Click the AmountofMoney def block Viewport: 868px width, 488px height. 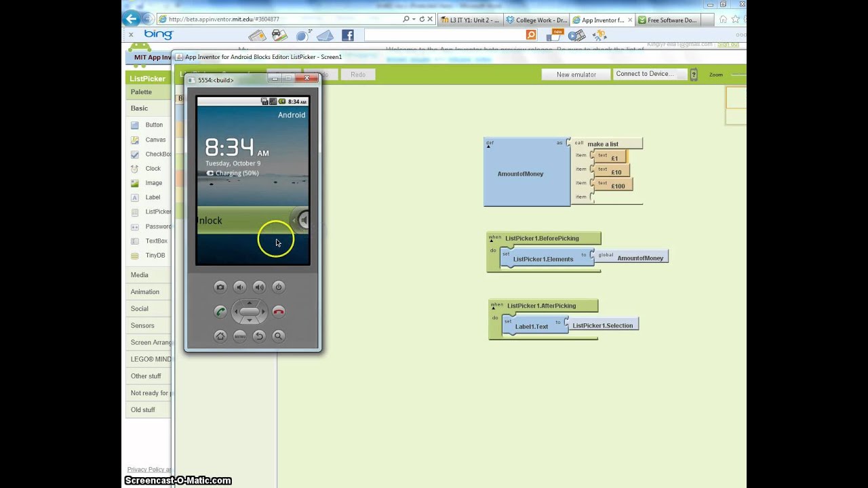527,172
